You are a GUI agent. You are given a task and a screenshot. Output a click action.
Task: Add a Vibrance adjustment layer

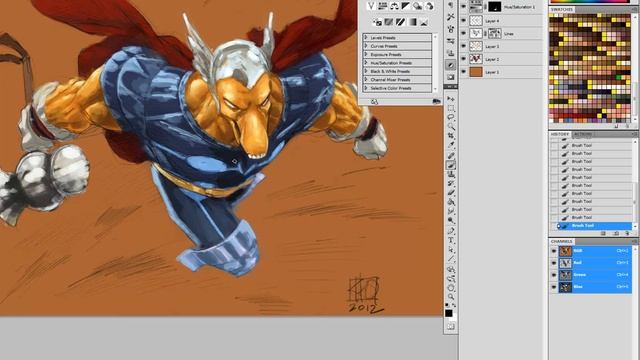[x=371, y=6]
